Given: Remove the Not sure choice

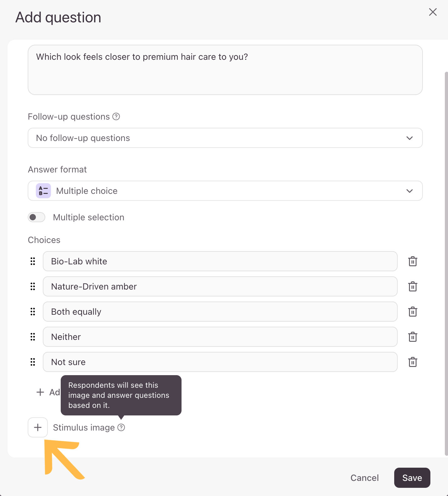Looking at the screenshot, I should (x=412, y=362).
